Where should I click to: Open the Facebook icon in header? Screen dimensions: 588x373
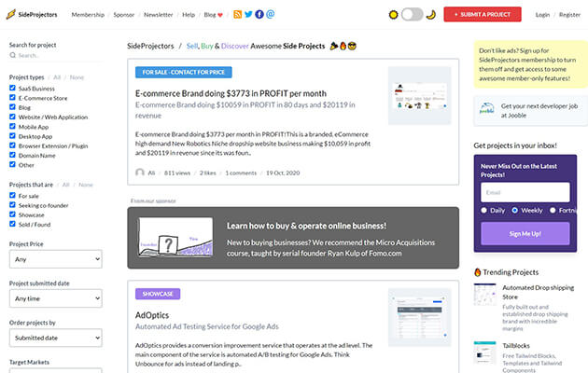(259, 14)
